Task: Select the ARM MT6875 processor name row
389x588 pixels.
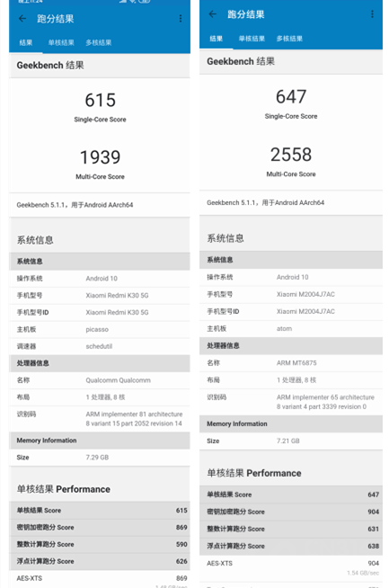Action: coord(291,363)
